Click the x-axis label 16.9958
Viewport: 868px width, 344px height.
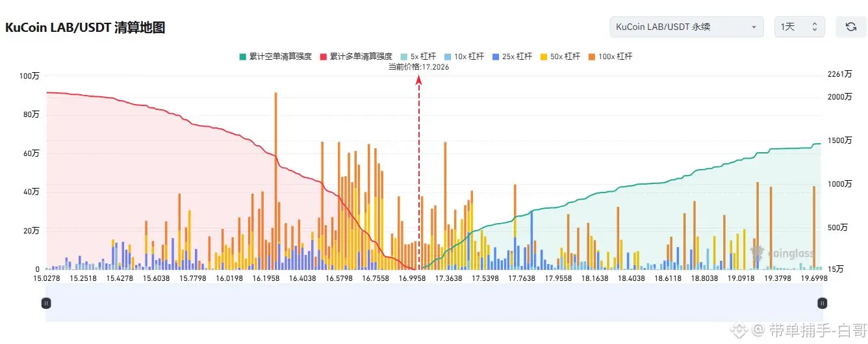click(413, 278)
